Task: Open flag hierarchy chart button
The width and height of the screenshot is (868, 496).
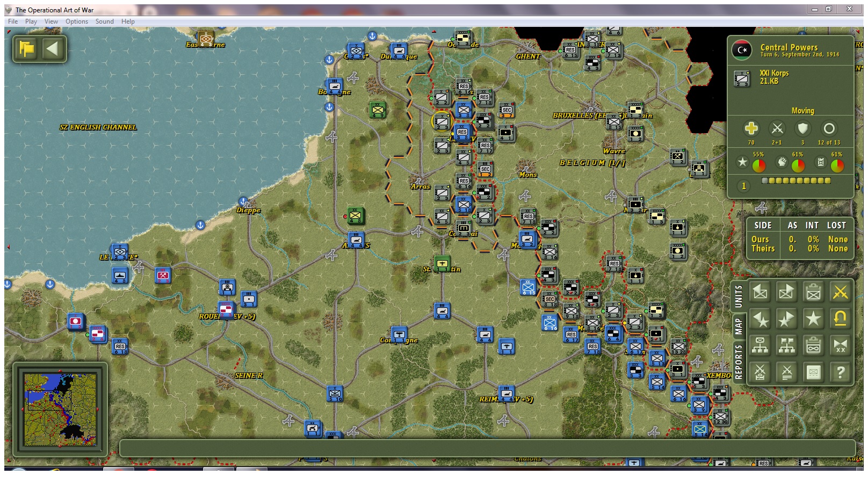Action: pos(786,346)
